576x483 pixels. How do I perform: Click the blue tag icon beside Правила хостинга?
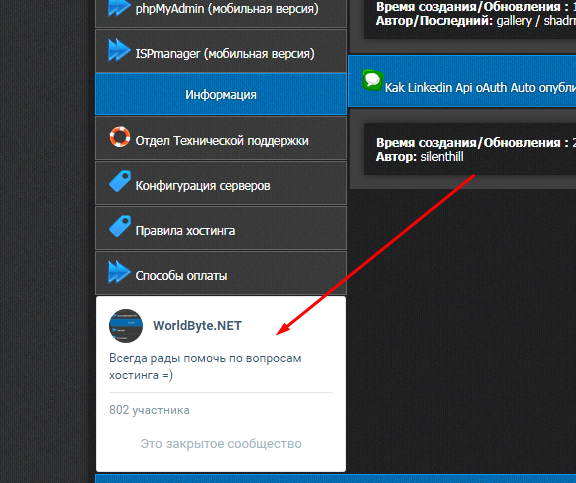point(120,226)
